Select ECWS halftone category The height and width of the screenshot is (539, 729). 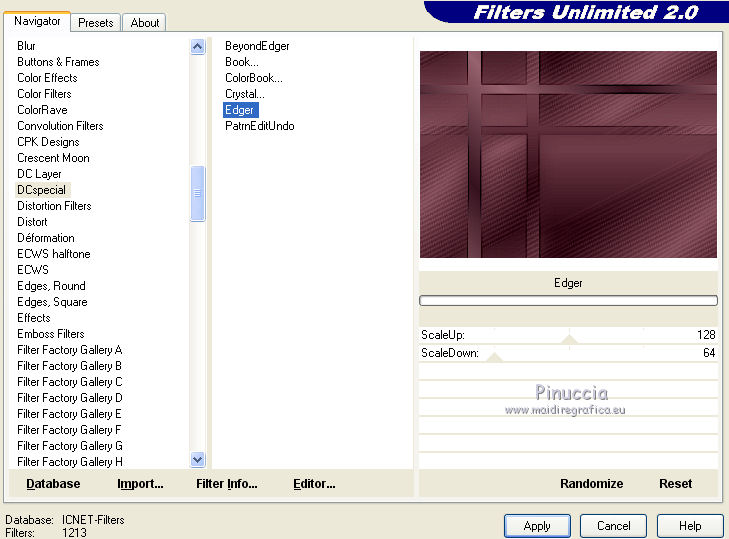(x=53, y=254)
